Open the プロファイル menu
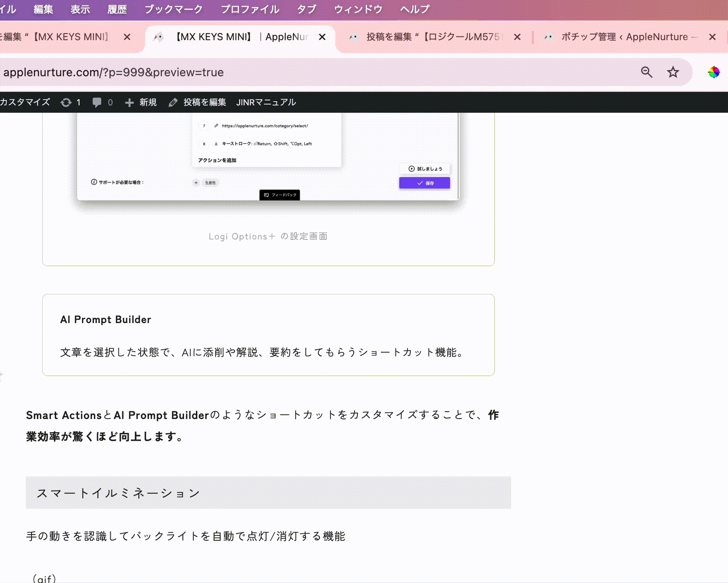The height and width of the screenshot is (583, 728). 250,9
